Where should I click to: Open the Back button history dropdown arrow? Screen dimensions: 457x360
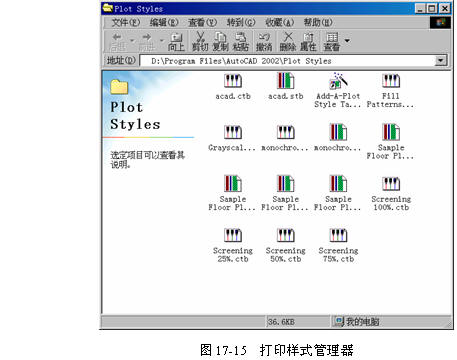point(132,41)
